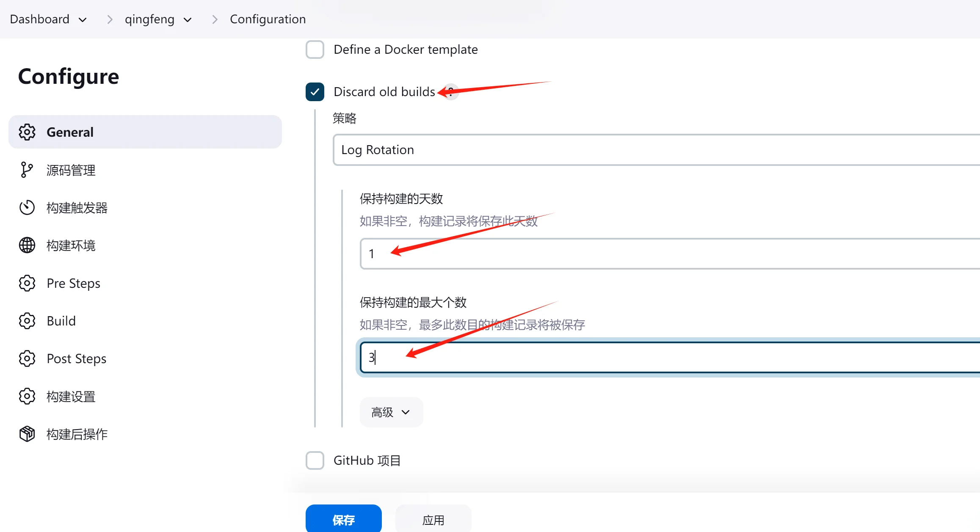Focus the 保持构建的最大个数 input field
The height and width of the screenshot is (532, 980).
(x=670, y=358)
